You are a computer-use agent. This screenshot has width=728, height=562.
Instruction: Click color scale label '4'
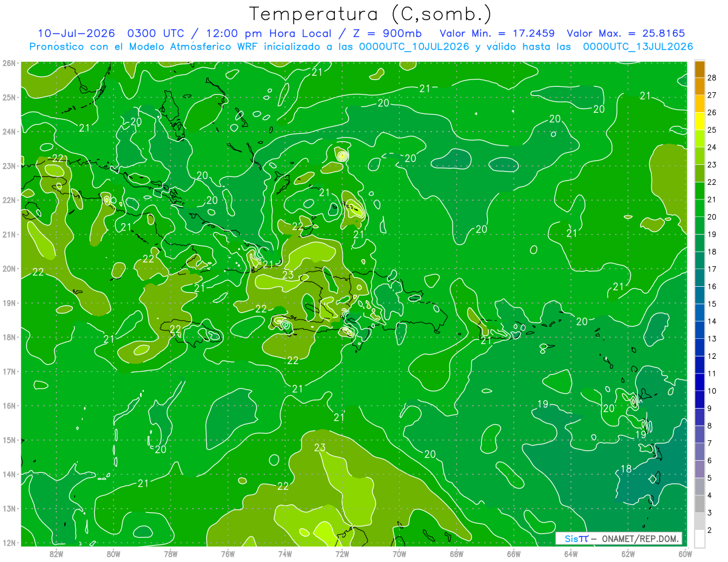click(710, 495)
